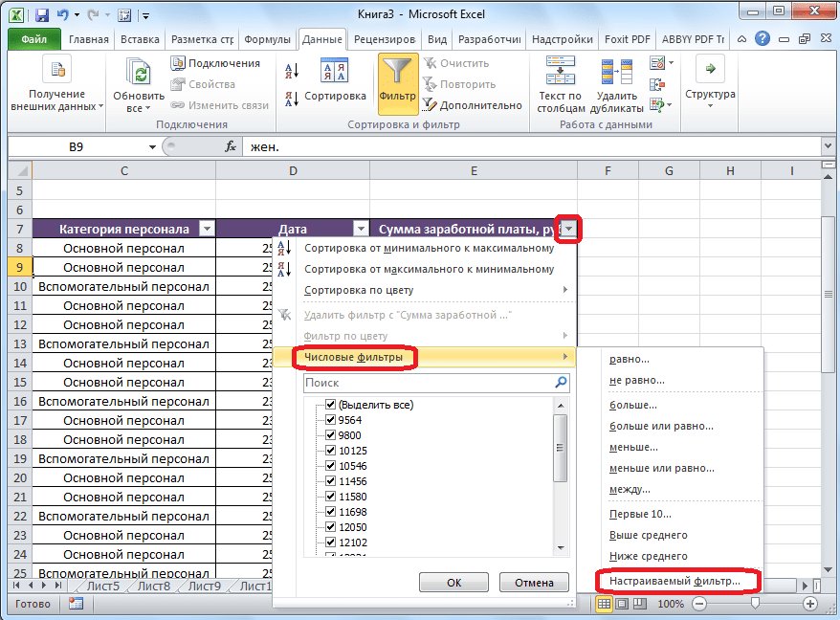This screenshot has width=840, height=620.
Task: Uncheck the 9564 value checkbox
Action: (330, 420)
